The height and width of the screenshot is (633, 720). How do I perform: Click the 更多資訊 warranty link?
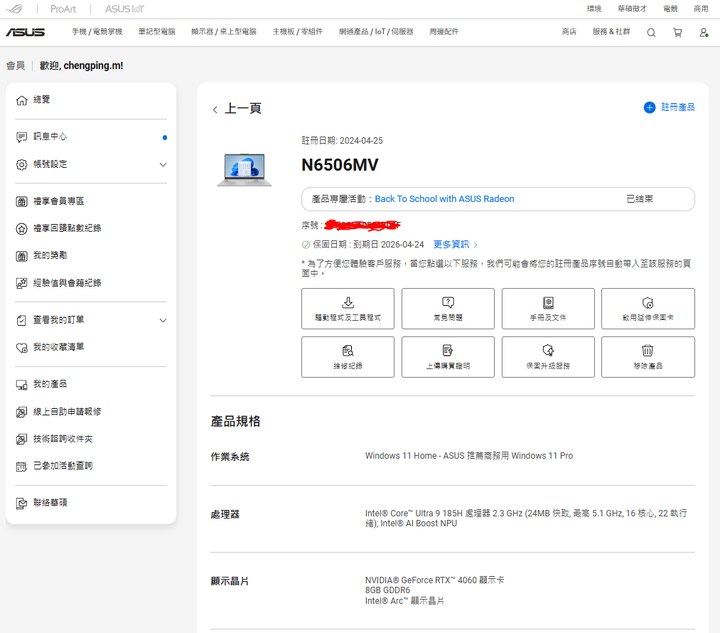tap(455, 245)
